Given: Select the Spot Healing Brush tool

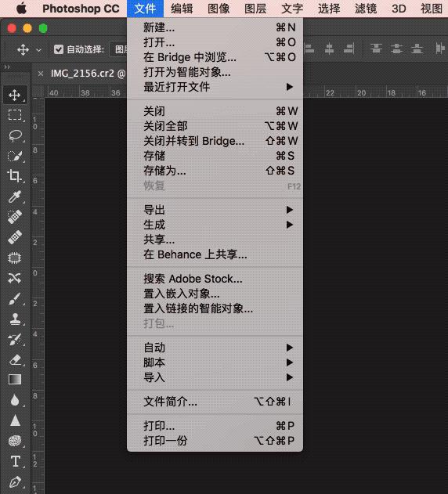Looking at the screenshot, I should click(x=15, y=217).
